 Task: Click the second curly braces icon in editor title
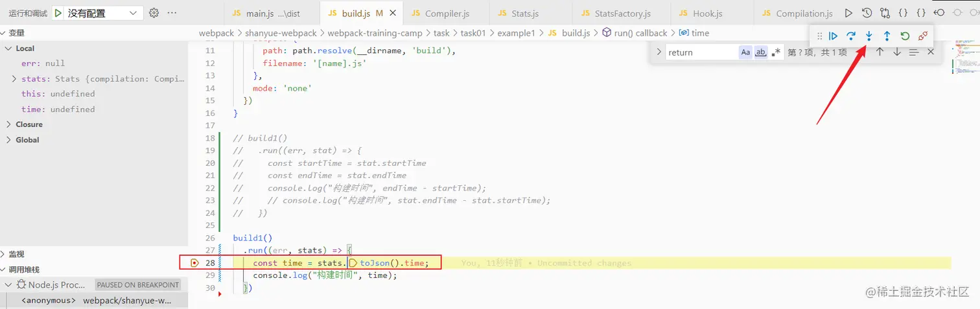(x=921, y=13)
